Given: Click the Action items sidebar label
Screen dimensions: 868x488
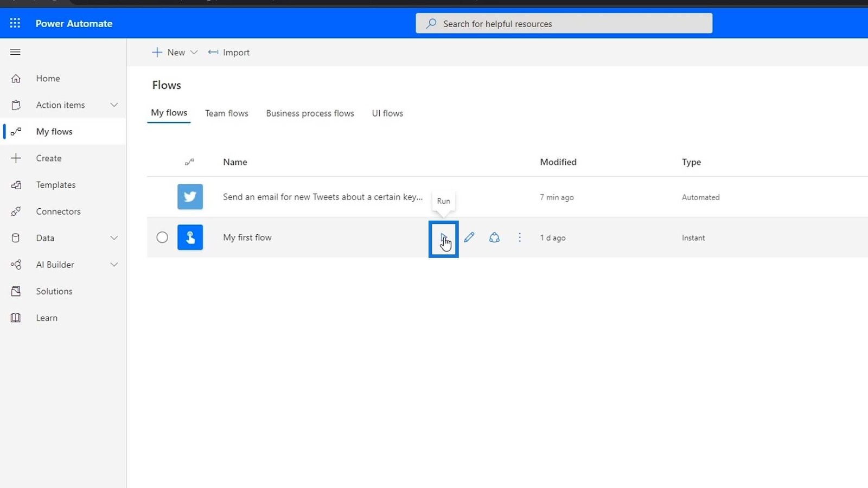Looking at the screenshot, I should click(x=61, y=105).
